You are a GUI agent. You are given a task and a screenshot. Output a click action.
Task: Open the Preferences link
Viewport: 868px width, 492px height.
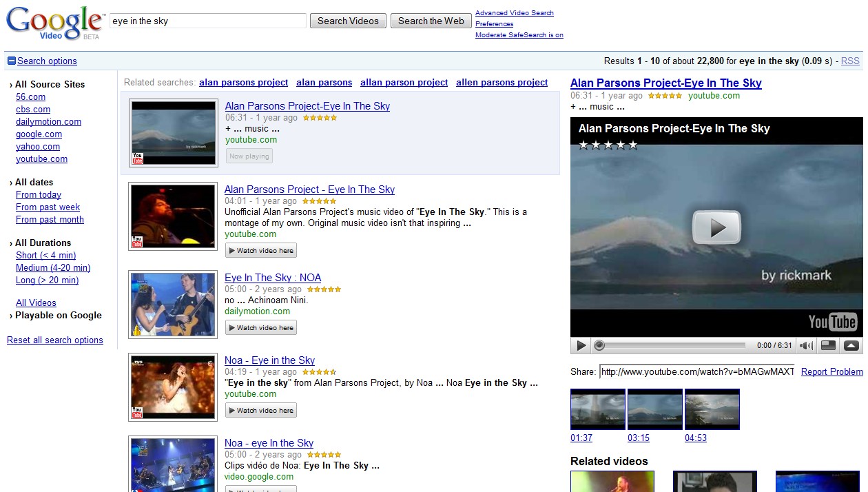click(494, 24)
